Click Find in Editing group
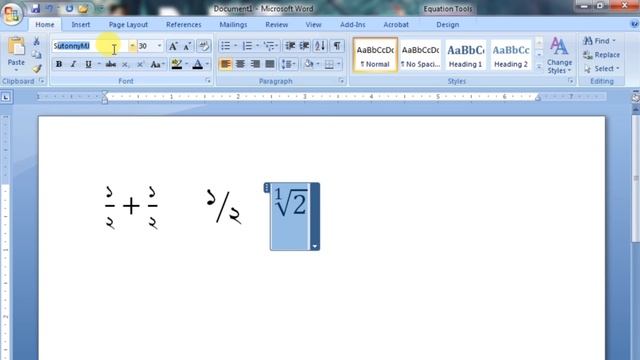The image size is (640, 360). [x=599, y=41]
